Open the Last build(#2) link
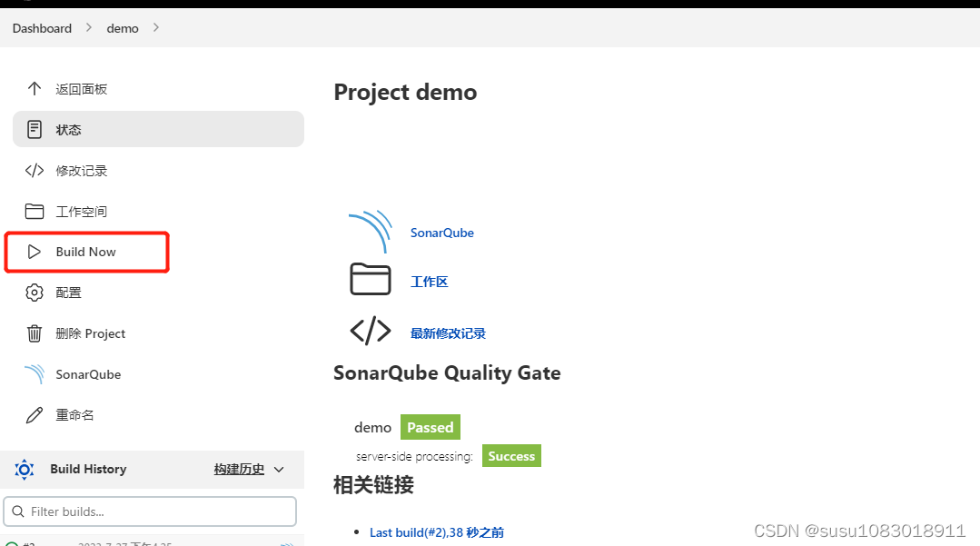This screenshot has width=980, height=546. (437, 532)
